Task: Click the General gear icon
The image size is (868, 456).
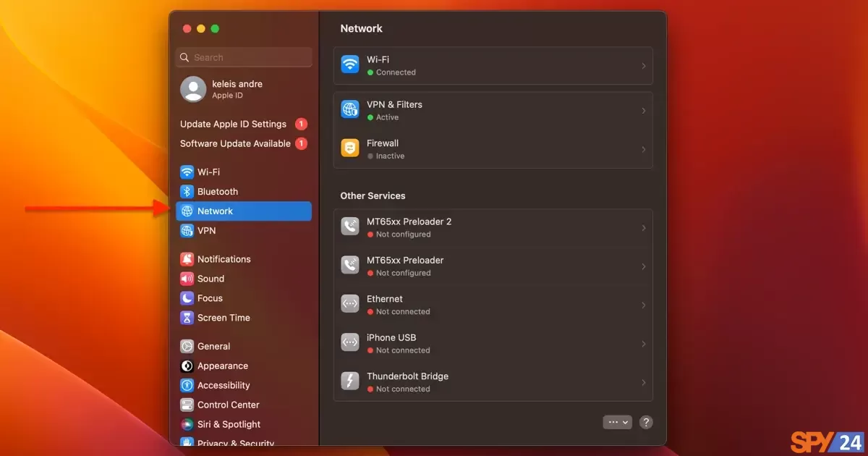Action: pyautogui.click(x=187, y=347)
